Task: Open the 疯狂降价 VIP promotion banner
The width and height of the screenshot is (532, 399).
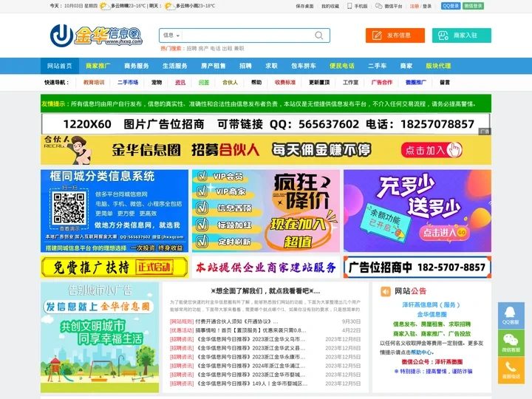Action: 266,211
